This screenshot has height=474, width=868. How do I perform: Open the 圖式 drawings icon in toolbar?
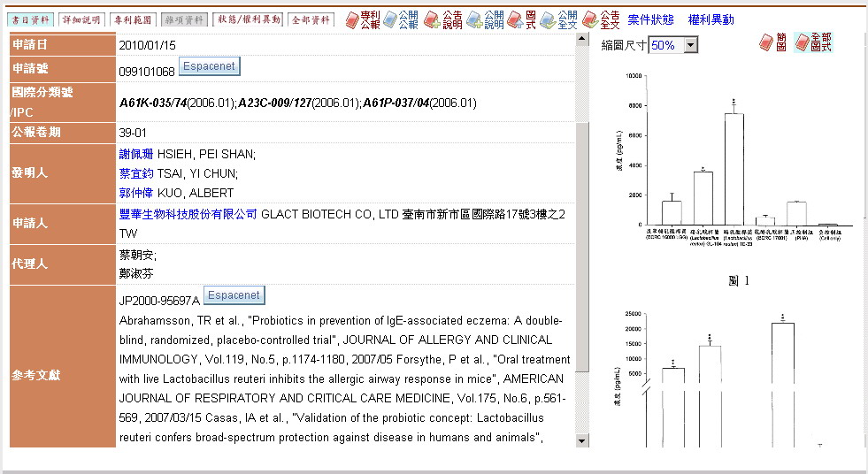pos(522,19)
